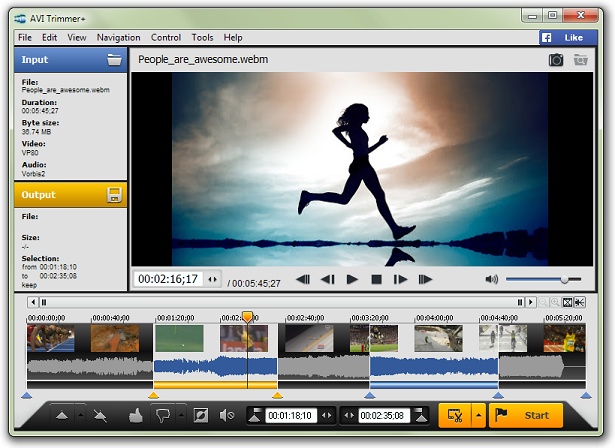Mute audio with the toolbar speaker toggle
The height and width of the screenshot is (448, 615).
point(227,415)
